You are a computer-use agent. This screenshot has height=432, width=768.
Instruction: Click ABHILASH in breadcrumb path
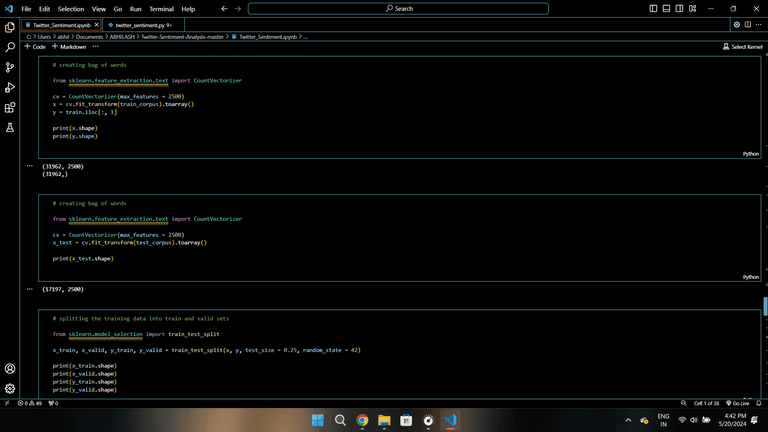(x=122, y=37)
